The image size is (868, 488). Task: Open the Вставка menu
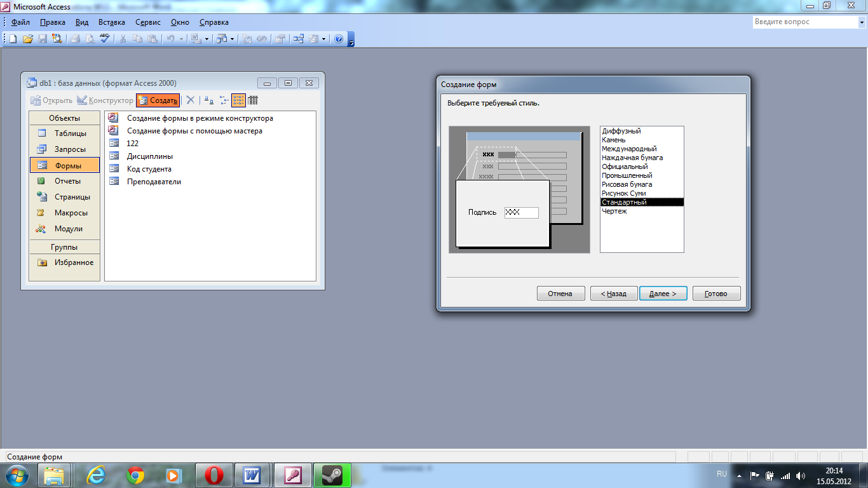click(112, 22)
